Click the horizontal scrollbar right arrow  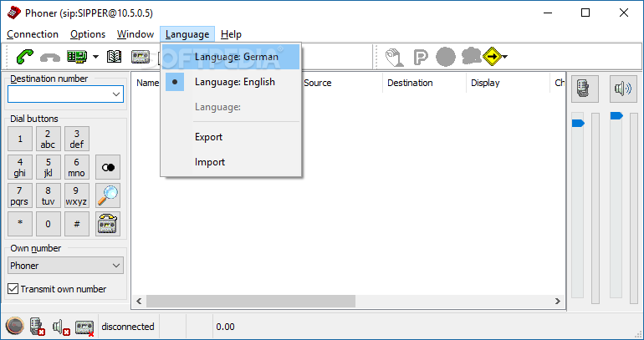pos(557,301)
